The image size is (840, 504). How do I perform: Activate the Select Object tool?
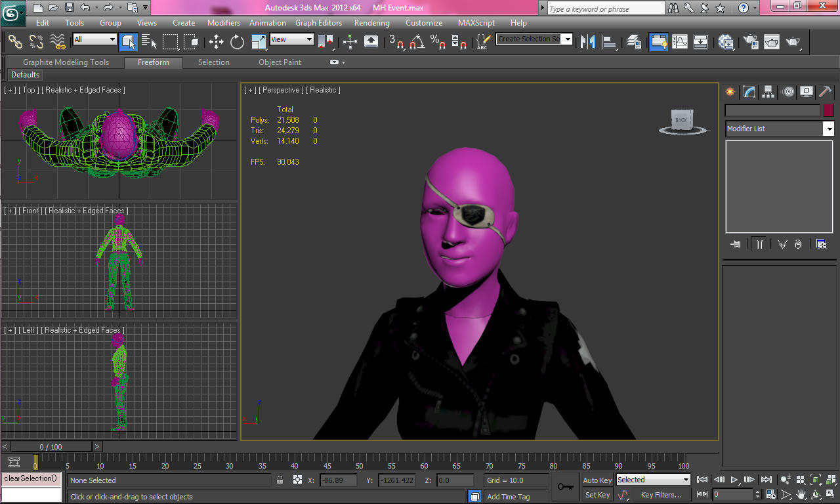pyautogui.click(x=129, y=42)
